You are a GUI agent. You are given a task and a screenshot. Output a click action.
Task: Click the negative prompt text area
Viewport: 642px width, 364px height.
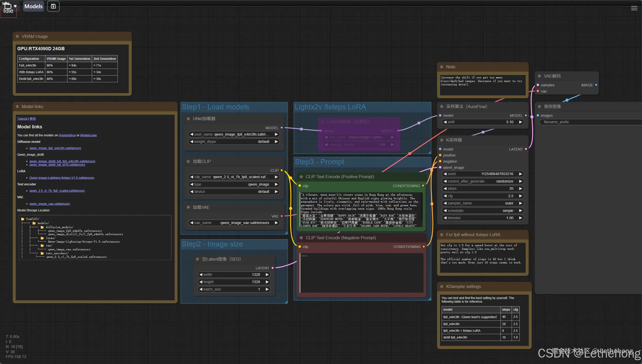click(x=361, y=273)
